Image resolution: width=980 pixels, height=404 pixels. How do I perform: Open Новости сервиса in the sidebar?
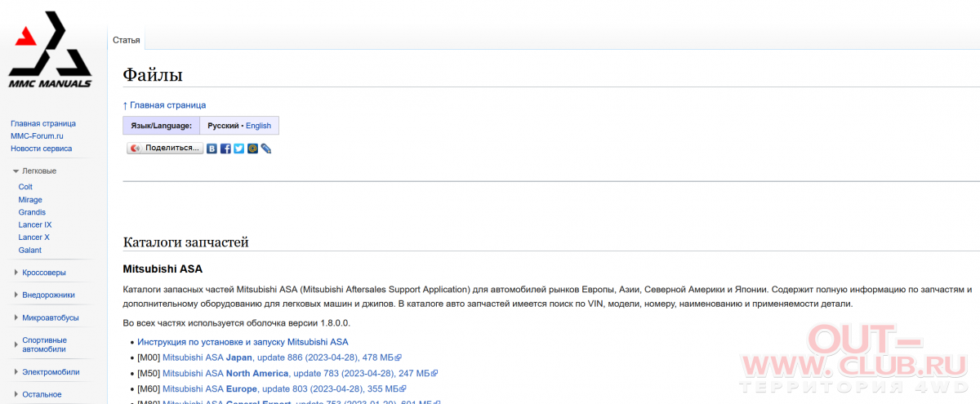tap(41, 149)
